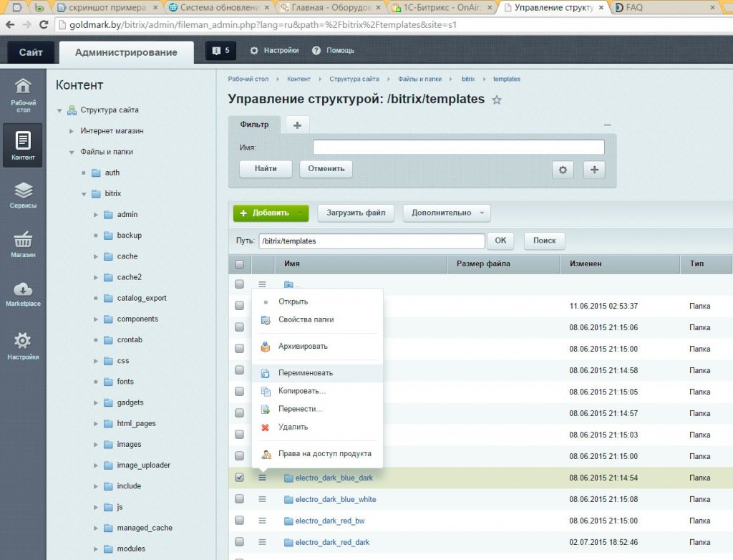This screenshot has width=733, height=560.
Task: Uncheck the electro_dark_blue_dark row checkbox
Action: 239,477
